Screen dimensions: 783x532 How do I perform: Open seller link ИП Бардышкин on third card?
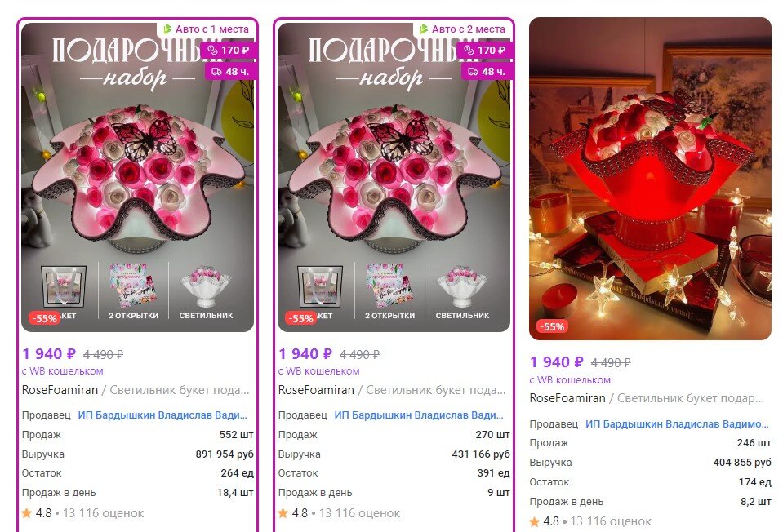point(677,423)
